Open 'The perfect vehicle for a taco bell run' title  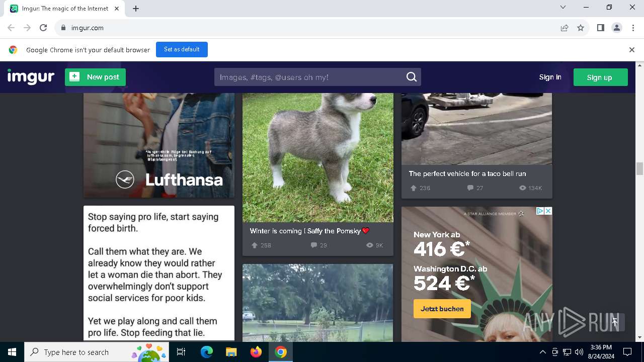pos(467,173)
